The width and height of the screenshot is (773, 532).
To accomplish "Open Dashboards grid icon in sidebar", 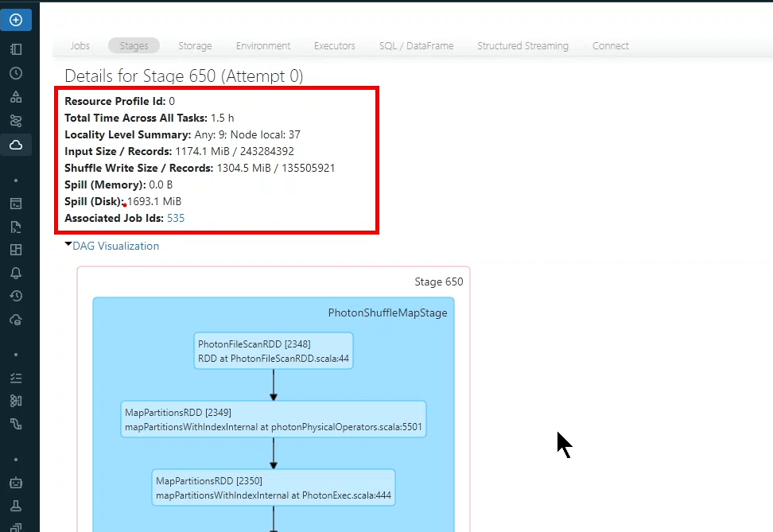I will pyautogui.click(x=16, y=250).
